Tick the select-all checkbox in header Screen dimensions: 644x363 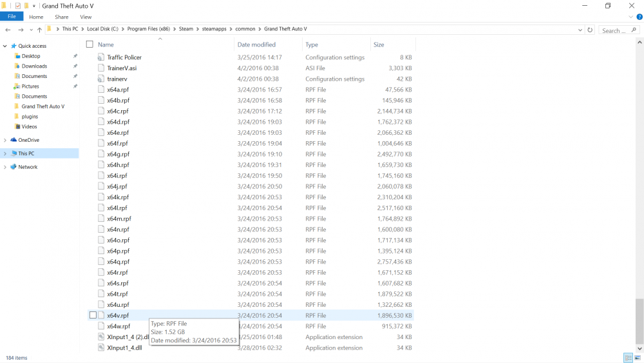coord(90,44)
